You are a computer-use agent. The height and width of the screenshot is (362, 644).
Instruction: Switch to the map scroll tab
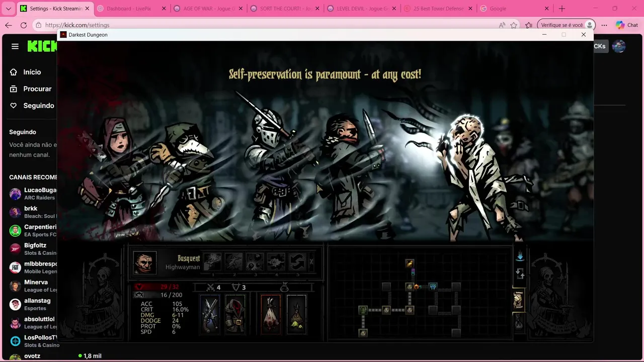pyautogui.click(x=519, y=300)
